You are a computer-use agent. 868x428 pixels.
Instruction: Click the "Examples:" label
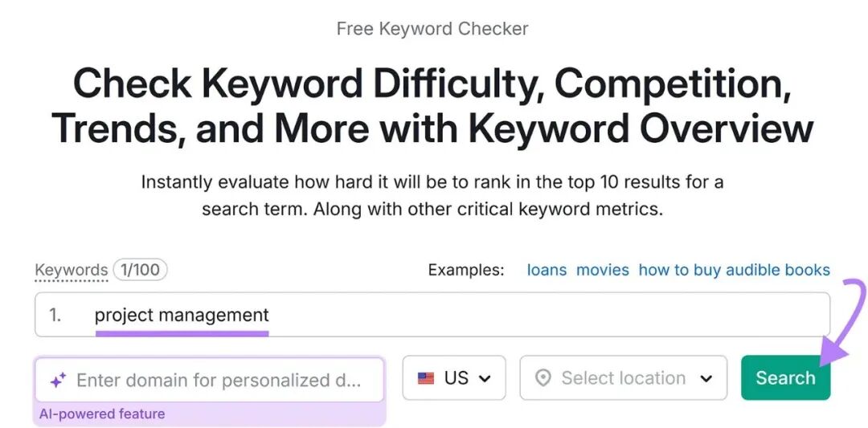click(x=466, y=270)
